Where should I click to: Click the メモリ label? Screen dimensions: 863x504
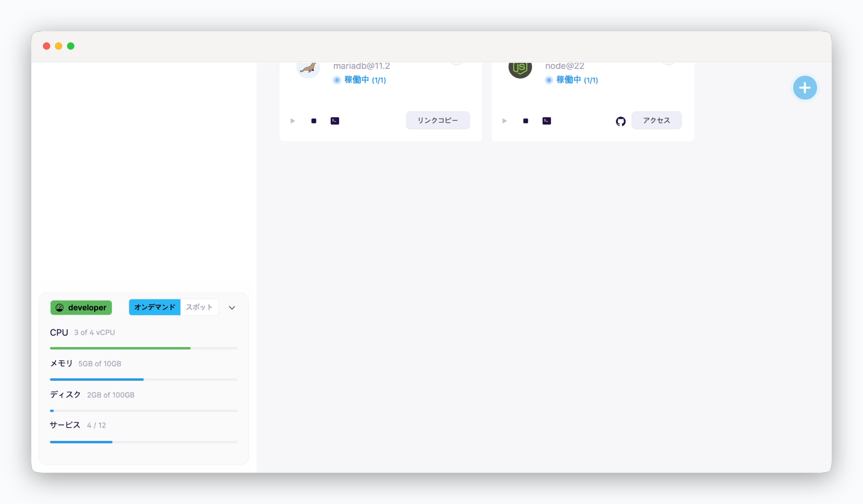[61, 363]
